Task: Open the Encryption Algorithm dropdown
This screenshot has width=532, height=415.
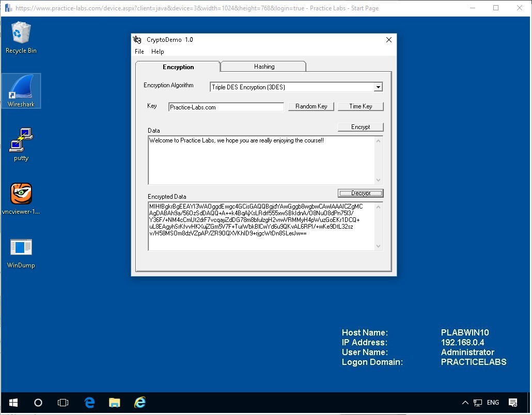Action: 378,87
